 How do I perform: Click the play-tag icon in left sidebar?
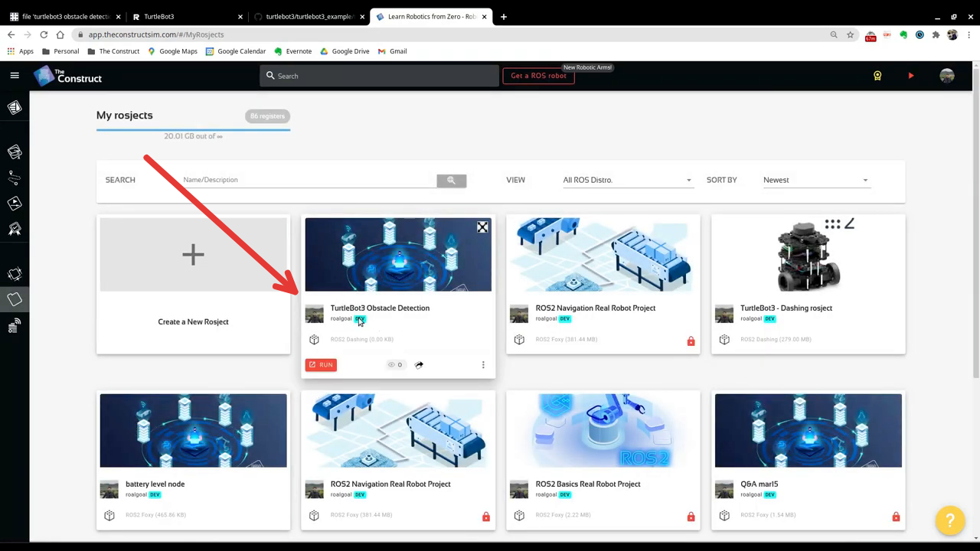15,203
